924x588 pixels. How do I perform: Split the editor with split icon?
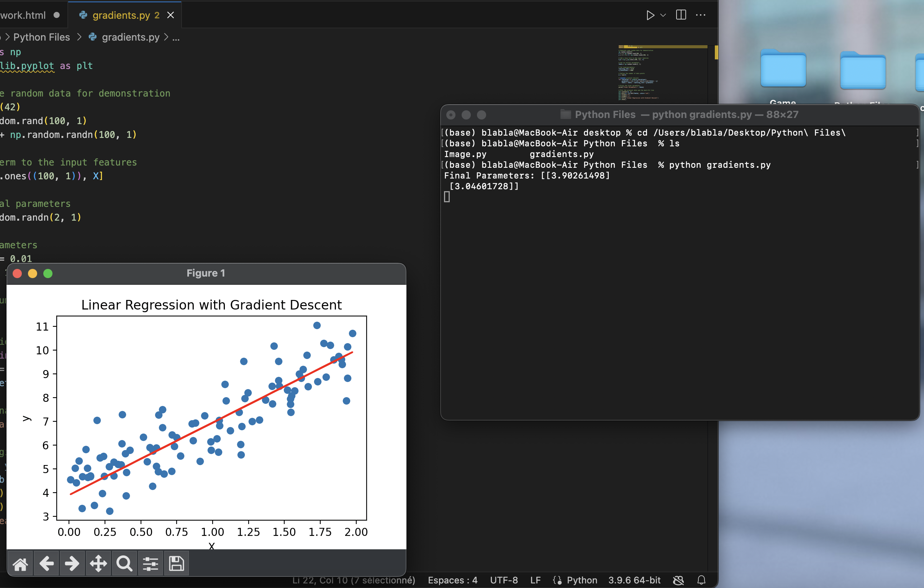(681, 15)
